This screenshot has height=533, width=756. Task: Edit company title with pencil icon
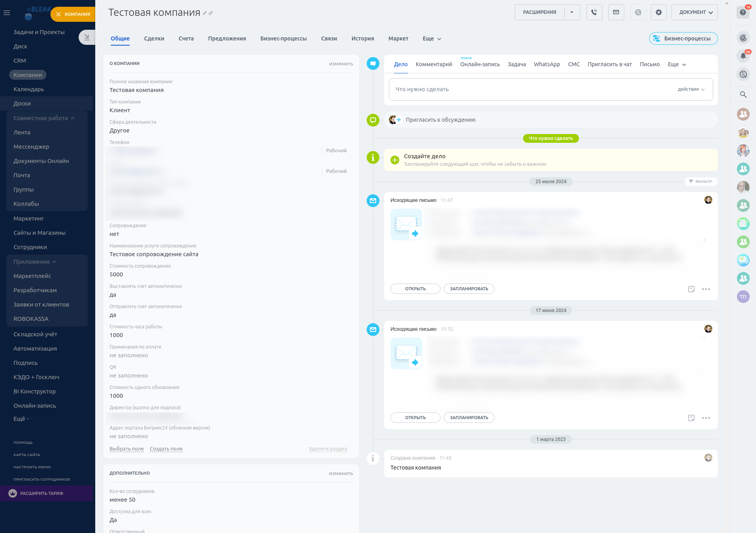[x=205, y=13]
